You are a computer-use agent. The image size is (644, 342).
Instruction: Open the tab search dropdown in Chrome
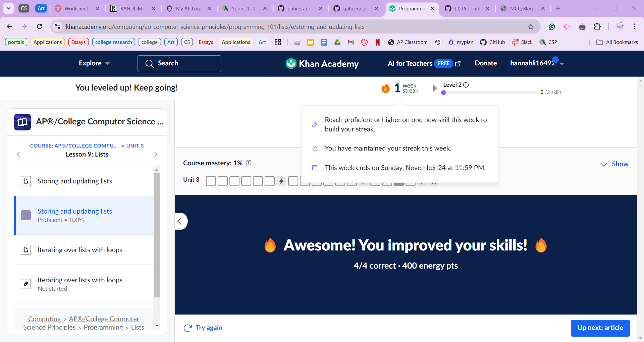8,8
